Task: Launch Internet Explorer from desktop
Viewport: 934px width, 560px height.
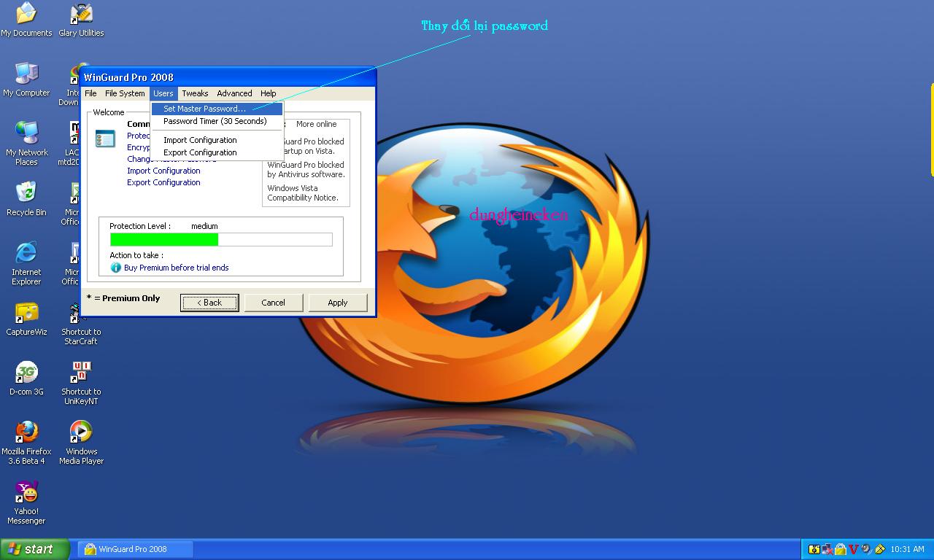Action: (26, 263)
